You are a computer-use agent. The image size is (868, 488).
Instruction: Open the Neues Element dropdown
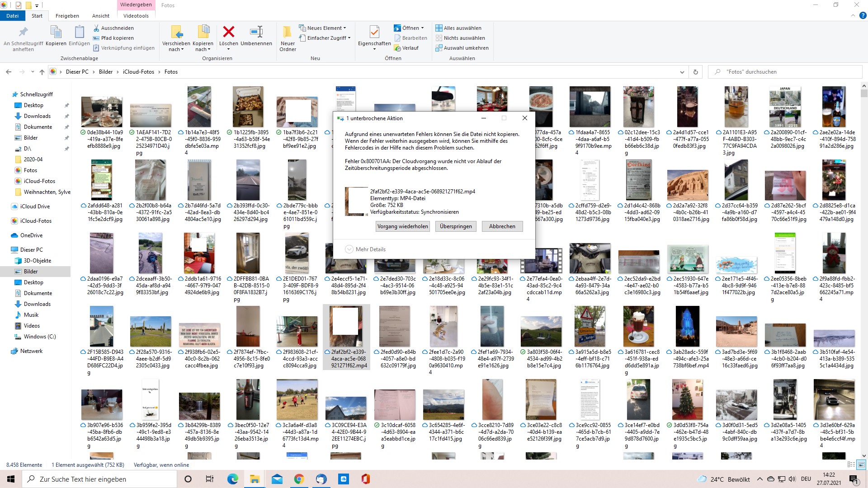click(x=323, y=28)
